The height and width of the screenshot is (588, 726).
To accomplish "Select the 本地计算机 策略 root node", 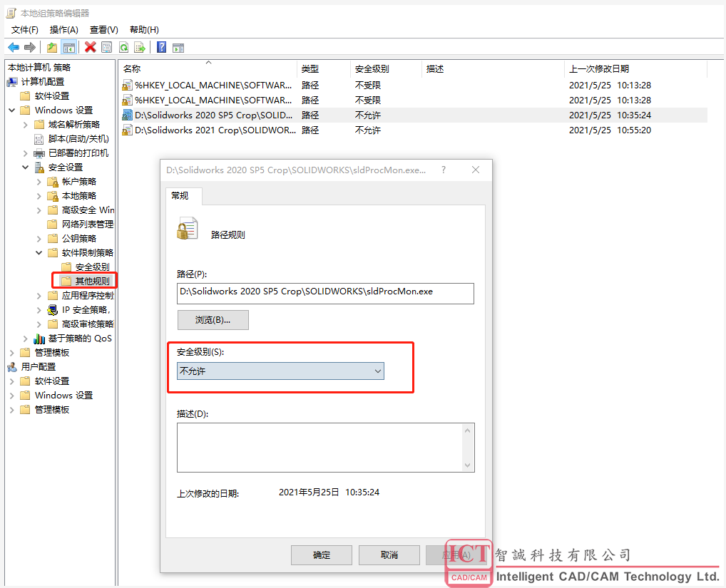I will 39,68.
